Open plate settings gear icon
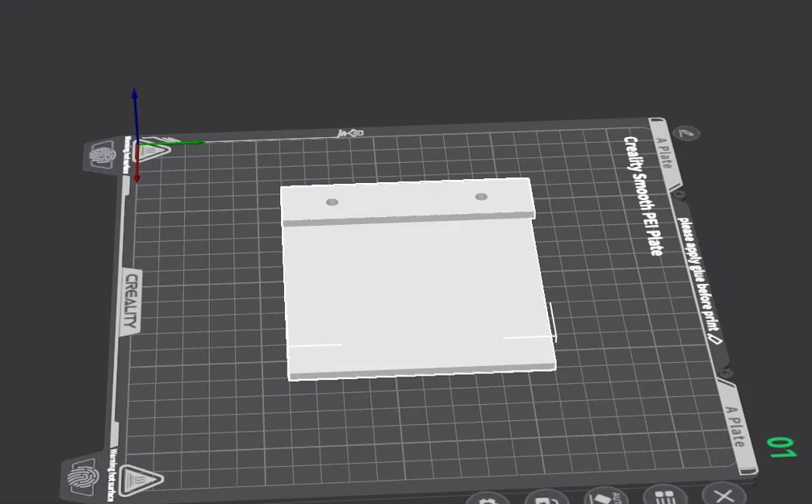 click(486, 499)
